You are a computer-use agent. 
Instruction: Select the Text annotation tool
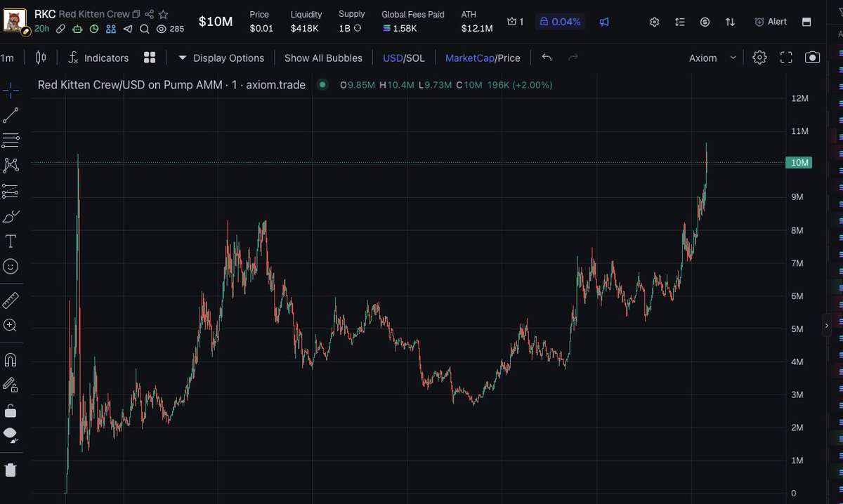point(11,241)
